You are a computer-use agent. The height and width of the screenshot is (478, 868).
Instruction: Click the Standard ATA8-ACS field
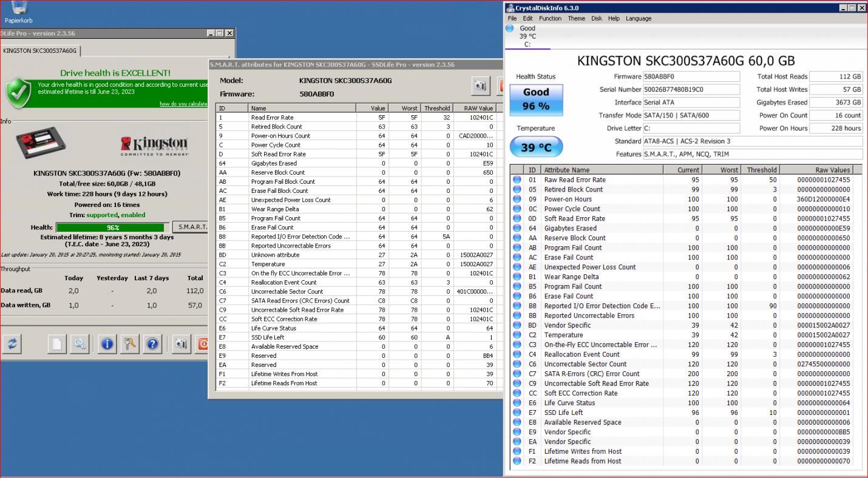[x=753, y=141]
